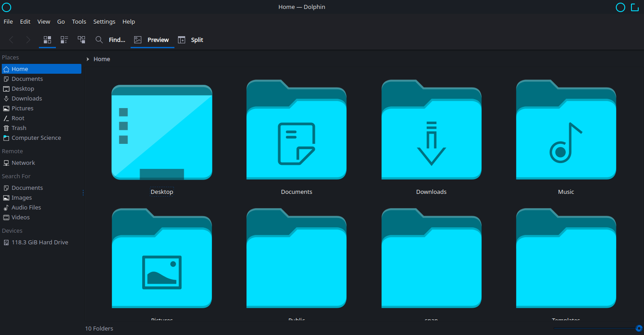Open the View menu
This screenshot has width=644, height=335.
coord(44,21)
